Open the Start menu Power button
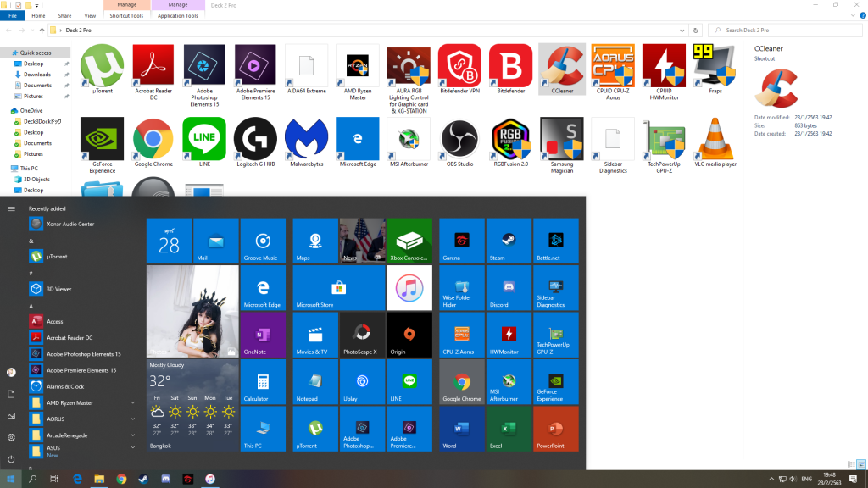Viewport: 868px width, 488px height. pyautogui.click(x=11, y=459)
